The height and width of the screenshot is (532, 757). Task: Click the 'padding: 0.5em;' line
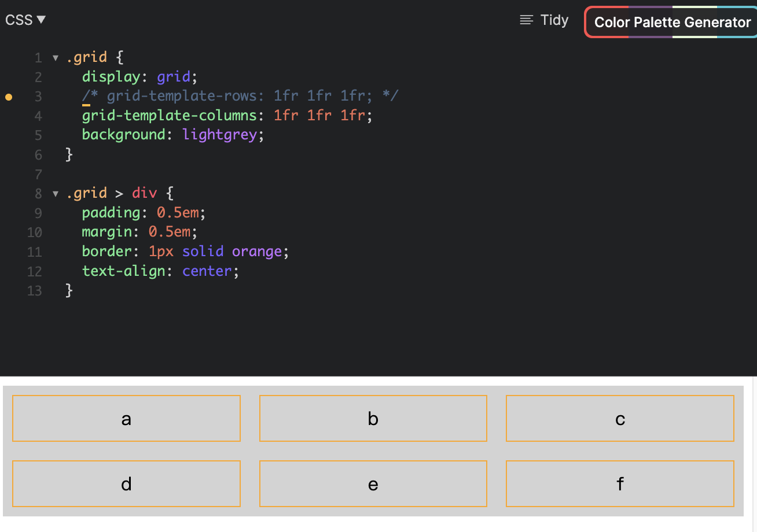tap(144, 213)
